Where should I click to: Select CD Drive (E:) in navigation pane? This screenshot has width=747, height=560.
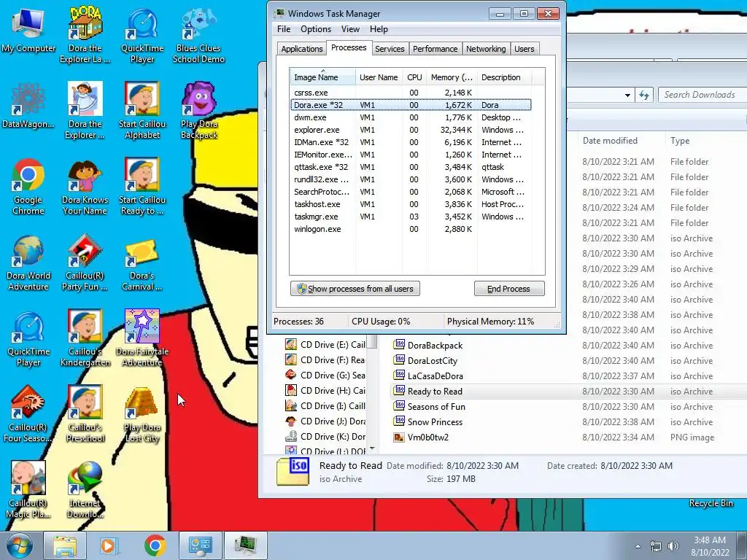click(325, 345)
